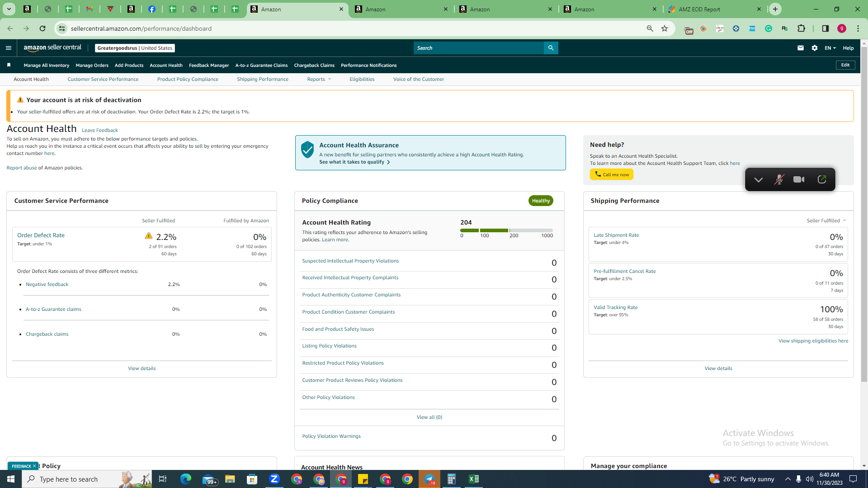Open the settings gear icon
This screenshot has width=868, height=488.
click(815, 48)
